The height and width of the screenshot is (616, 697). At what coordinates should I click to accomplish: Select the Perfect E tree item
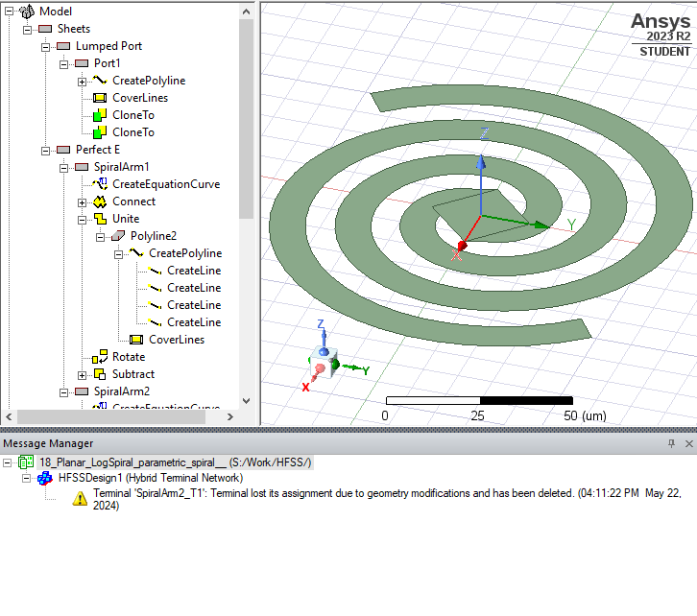pos(97,150)
